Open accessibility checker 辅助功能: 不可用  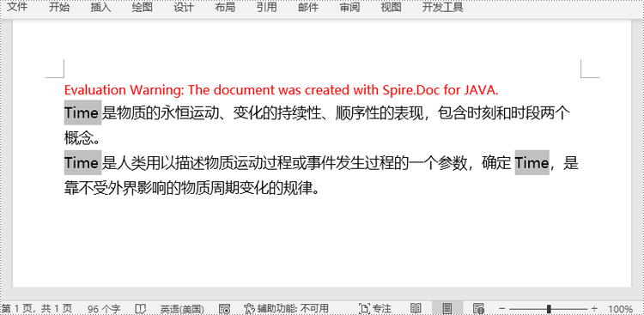pos(286,308)
